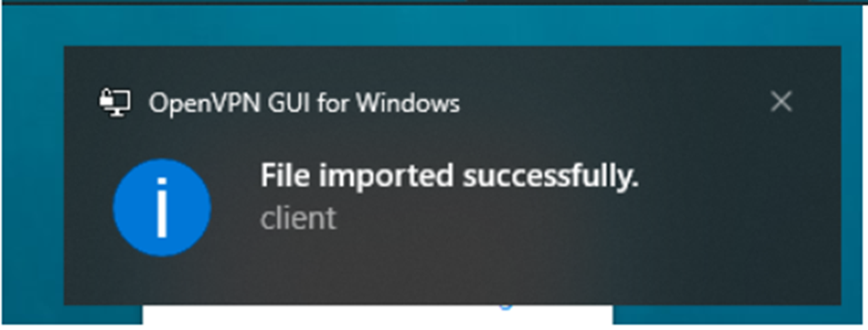Click the blue information circle icon
Viewport: 868px width, 330px height.
(162, 207)
